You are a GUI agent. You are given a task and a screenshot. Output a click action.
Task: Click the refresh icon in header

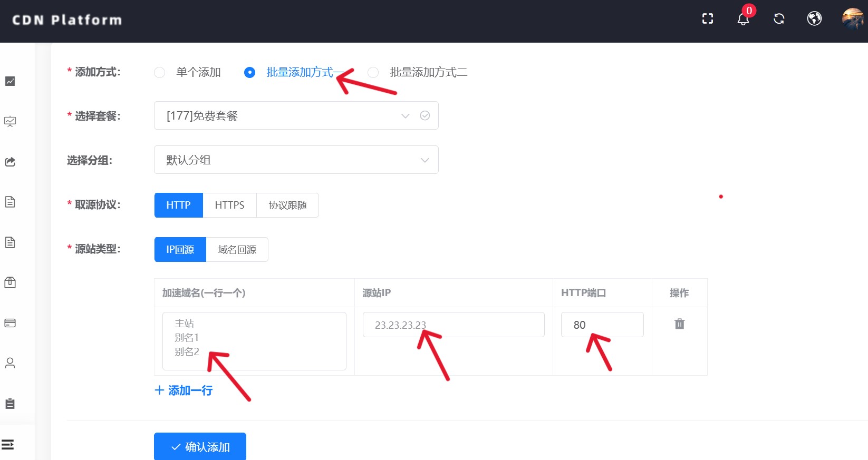[779, 19]
